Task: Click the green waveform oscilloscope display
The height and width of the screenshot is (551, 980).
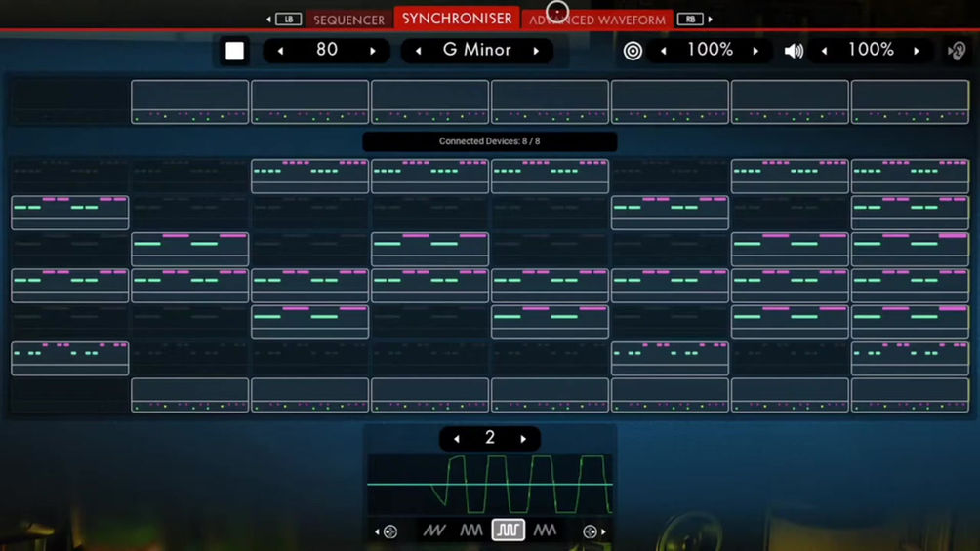Action: [490, 484]
